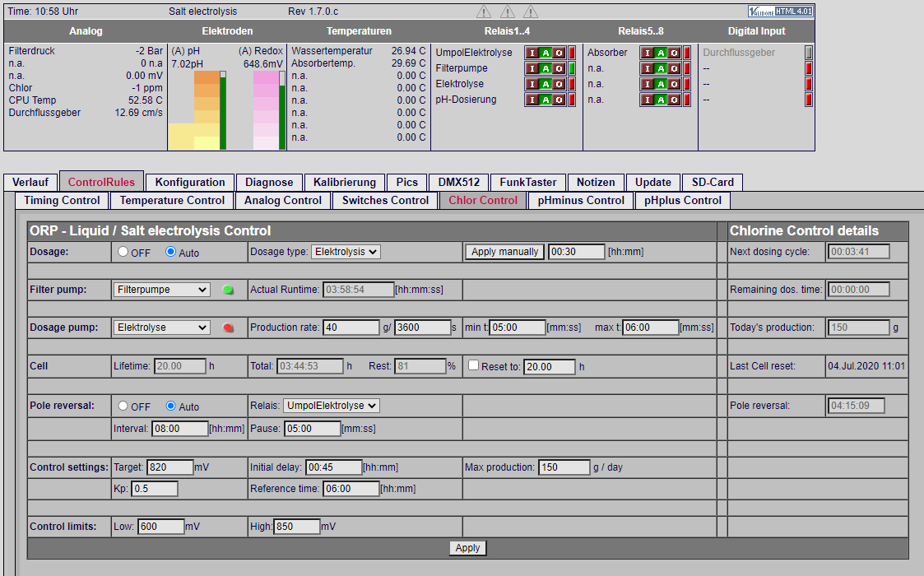Click the Wassertemperatur value 26.94 C
The image size is (924, 576).
[408, 51]
